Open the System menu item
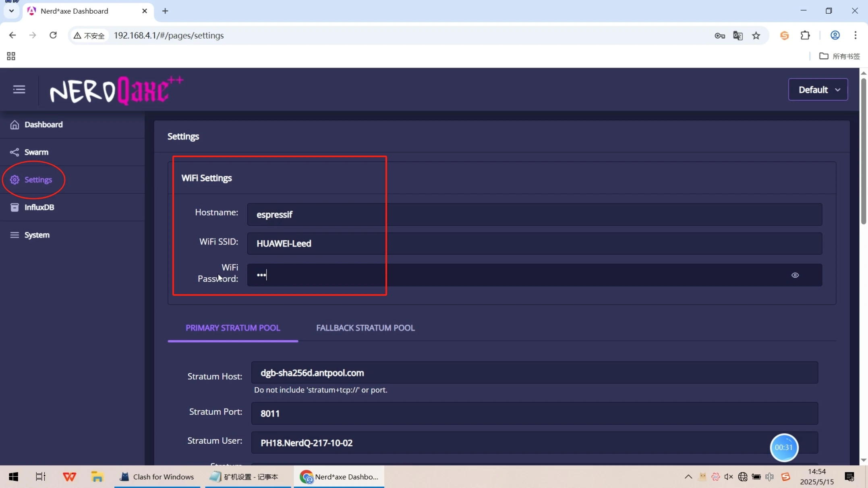The height and width of the screenshot is (488, 868). [x=37, y=235]
